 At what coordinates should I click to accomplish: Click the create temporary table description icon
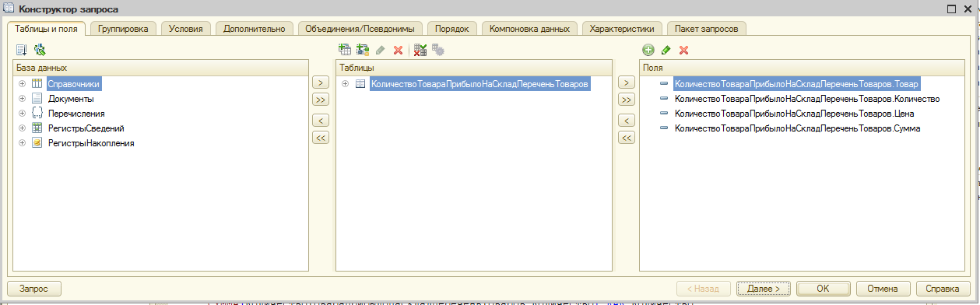click(x=362, y=50)
